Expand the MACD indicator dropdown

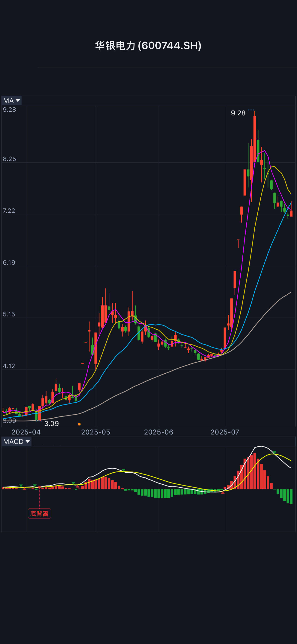[17, 442]
